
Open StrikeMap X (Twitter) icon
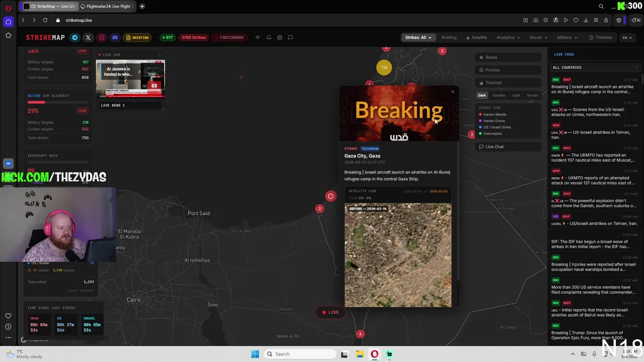[x=88, y=37]
